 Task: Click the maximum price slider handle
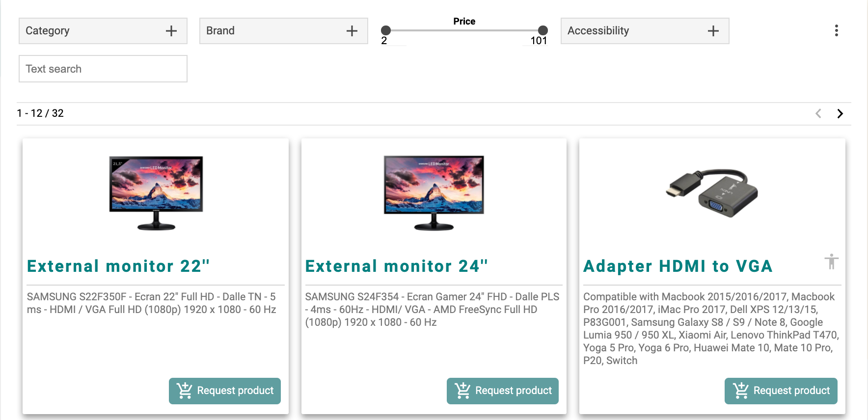[x=542, y=30]
